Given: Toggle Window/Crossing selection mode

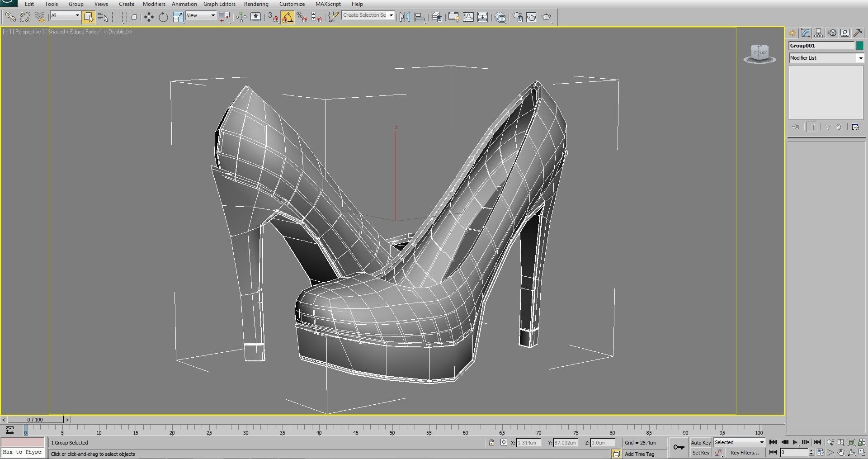Looking at the screenshot, I should pos(132,17).
